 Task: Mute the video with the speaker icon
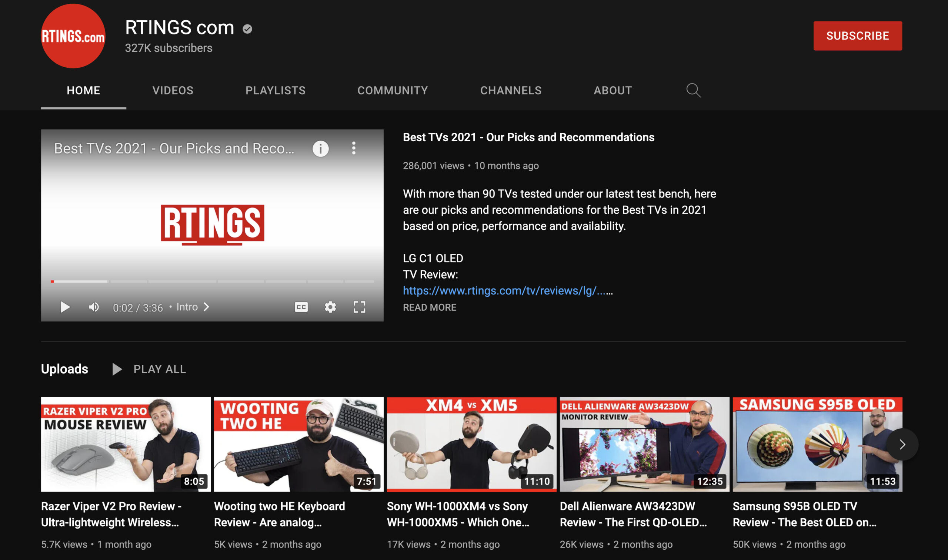pyautogui.click(x=93, y=307)
